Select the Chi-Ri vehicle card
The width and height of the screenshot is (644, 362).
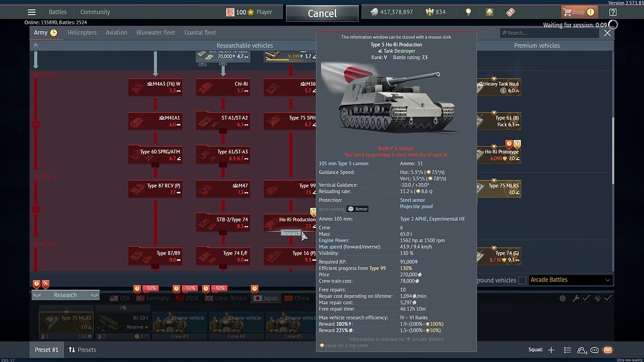click(x=223, y=87)
